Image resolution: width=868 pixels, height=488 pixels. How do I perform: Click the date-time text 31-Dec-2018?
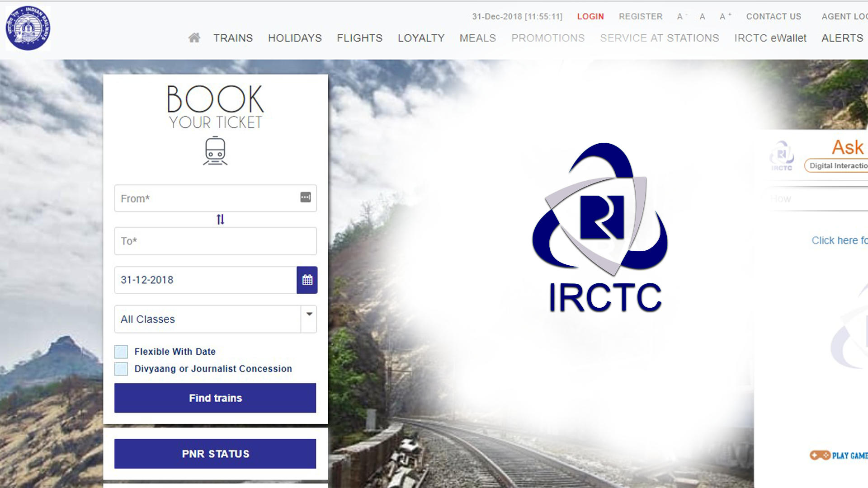(517, 17)
